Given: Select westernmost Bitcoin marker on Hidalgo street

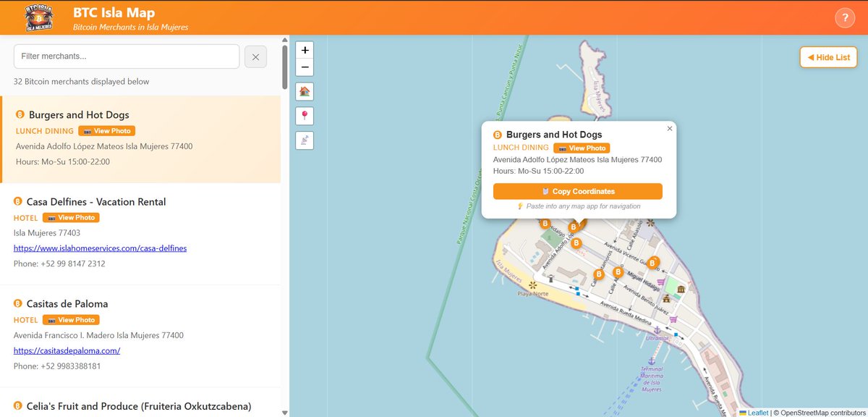Looking at the screenshot, I should [x=545, y=224].
